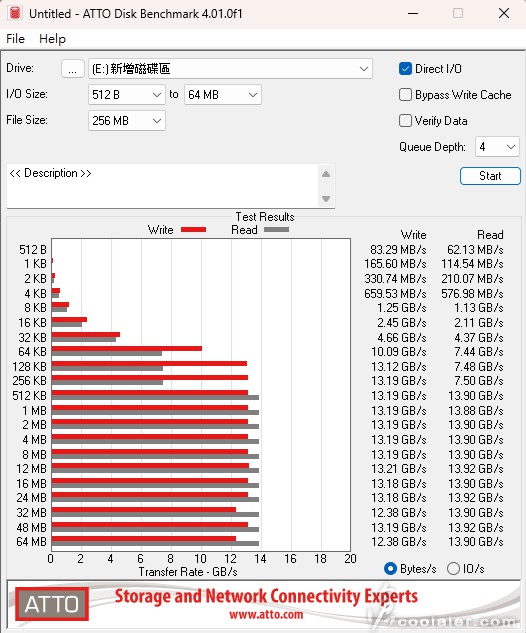Viewport: 526px width, 633px height.
Task: Click the red Write legend bar
Action: (193, 230)
